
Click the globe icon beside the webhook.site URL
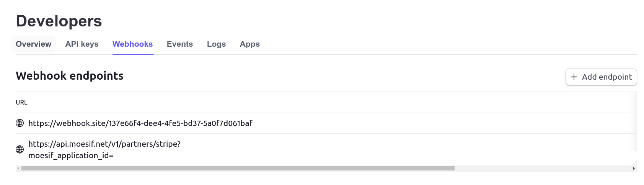20,123
